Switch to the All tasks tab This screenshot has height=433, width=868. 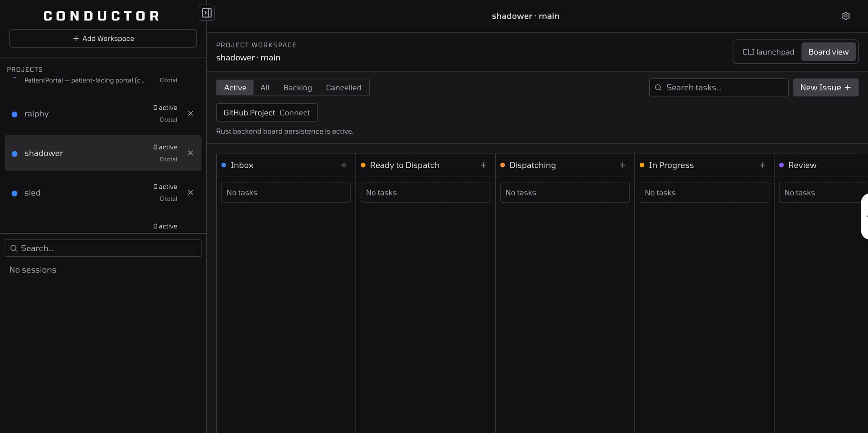264,88
